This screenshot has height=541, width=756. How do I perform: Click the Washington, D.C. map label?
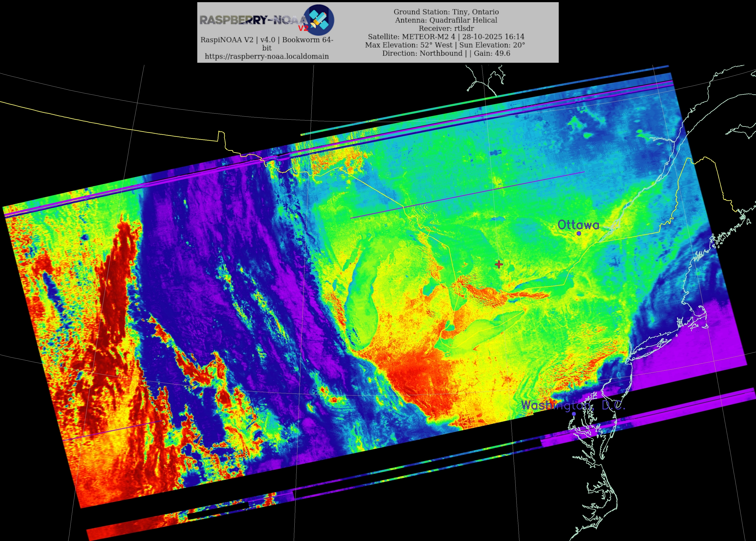pos(573,405)
